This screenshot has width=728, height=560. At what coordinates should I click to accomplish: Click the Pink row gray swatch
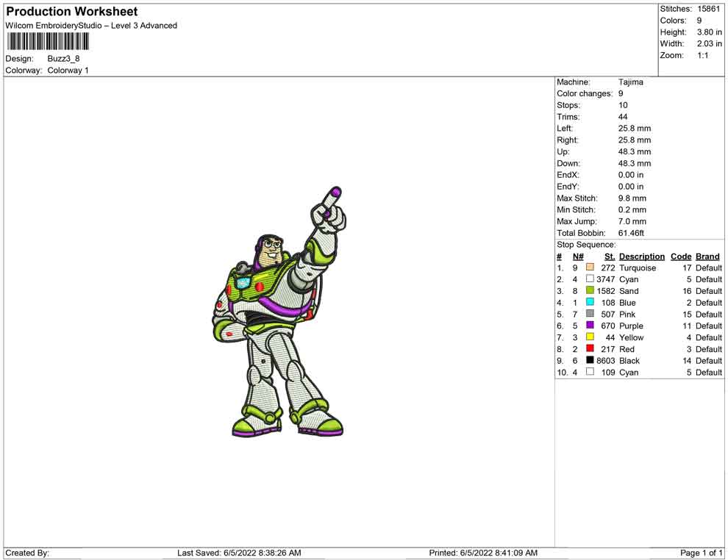[x=590, y=314]
